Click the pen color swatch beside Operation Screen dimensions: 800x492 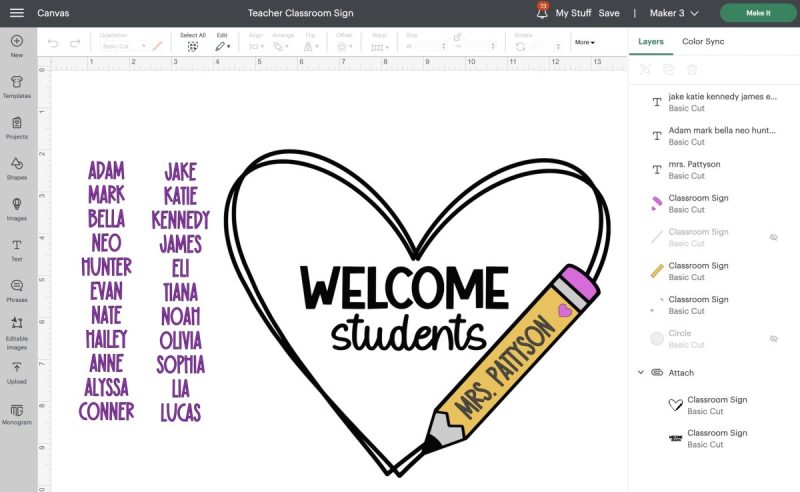[x=157, y=46]
